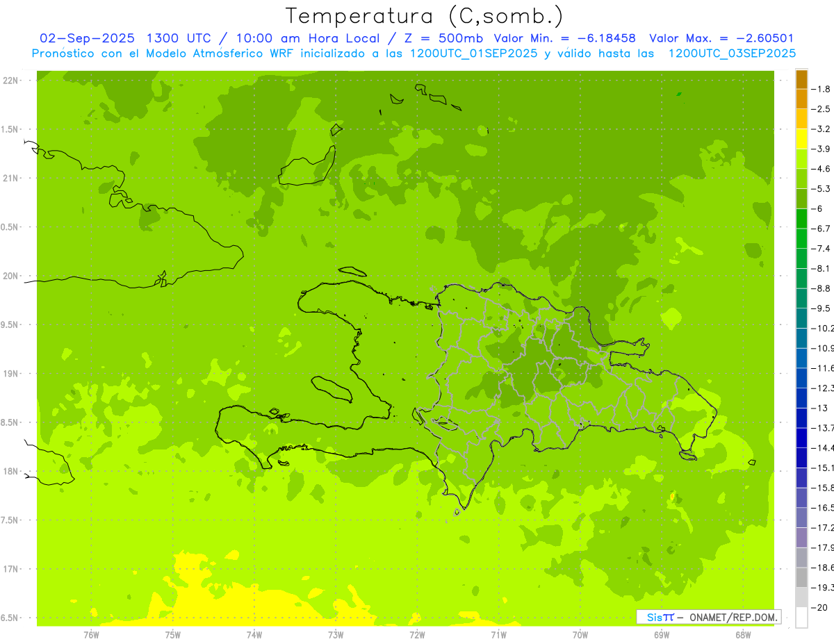The image size is (834, 644).
Task: Click the 'Temperatura (C,somb.)' map title
Action: pos(425,16)
